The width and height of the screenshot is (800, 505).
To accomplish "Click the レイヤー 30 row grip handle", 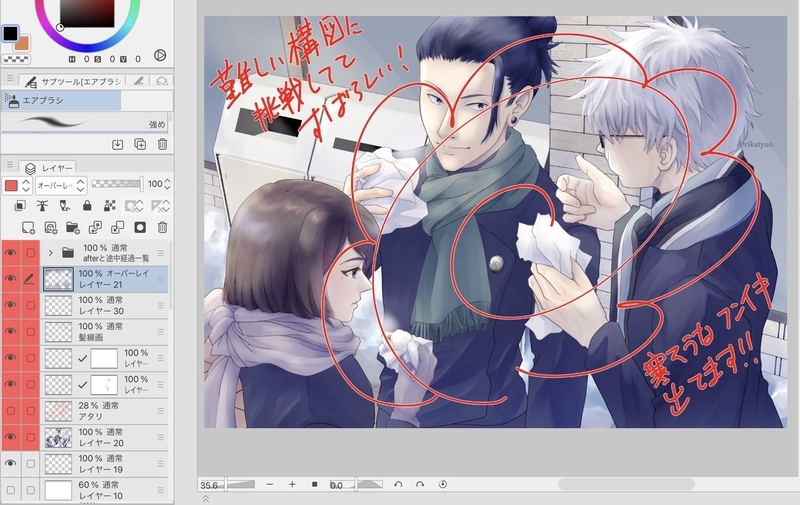I will [161, 305].
